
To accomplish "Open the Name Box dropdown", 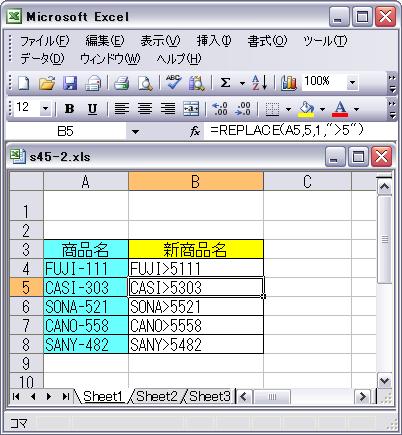I will point(135,132).
